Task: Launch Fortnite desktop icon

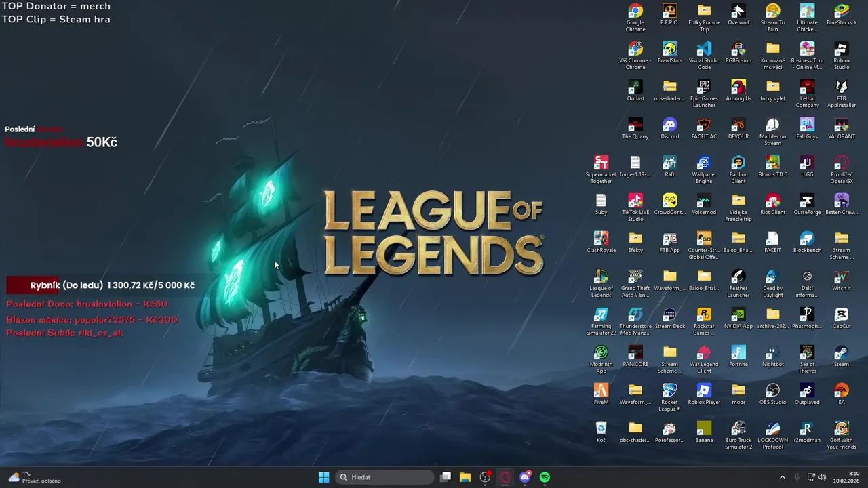Action: tap(738, 357)
